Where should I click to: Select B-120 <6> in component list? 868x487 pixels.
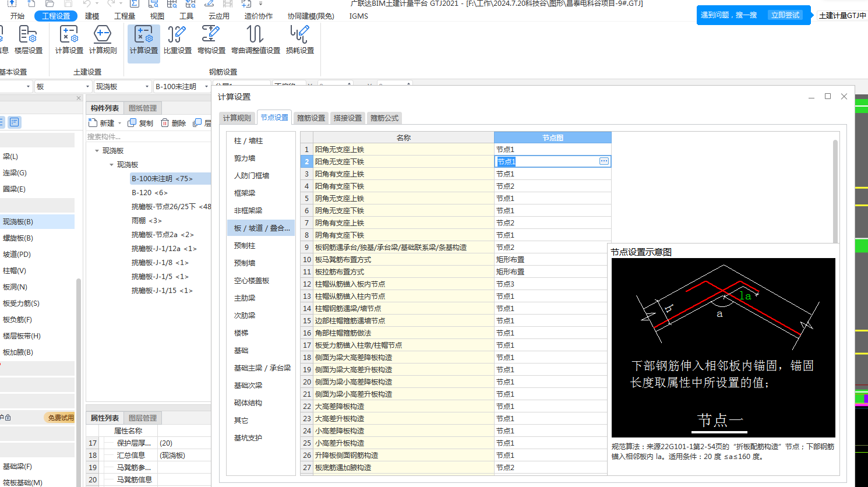coord(150,192)
